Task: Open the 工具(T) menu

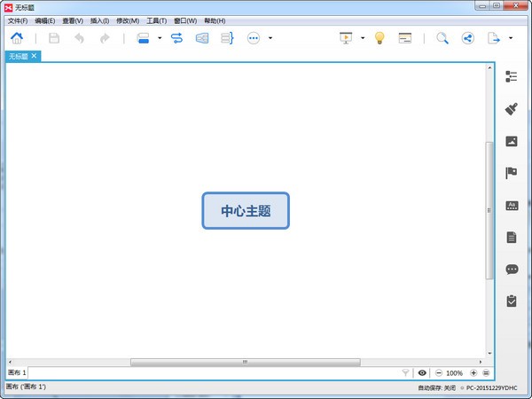Action: [157, 20]
